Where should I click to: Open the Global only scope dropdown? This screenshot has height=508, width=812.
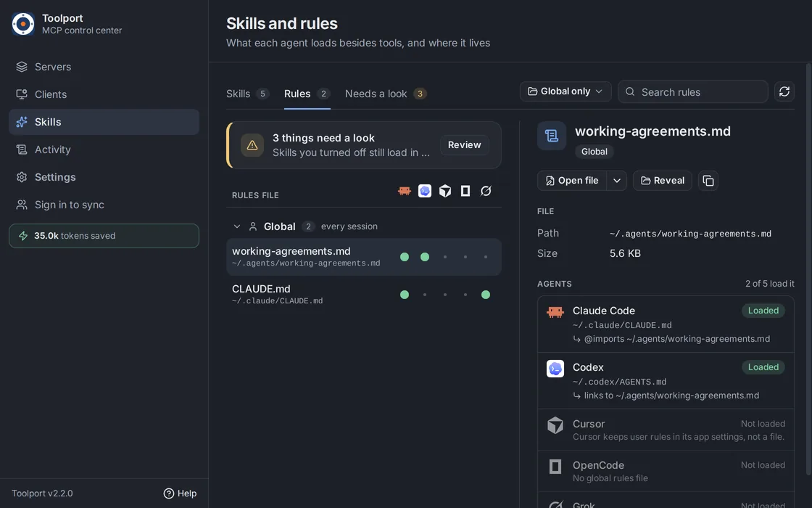click(x=565, y=91)
